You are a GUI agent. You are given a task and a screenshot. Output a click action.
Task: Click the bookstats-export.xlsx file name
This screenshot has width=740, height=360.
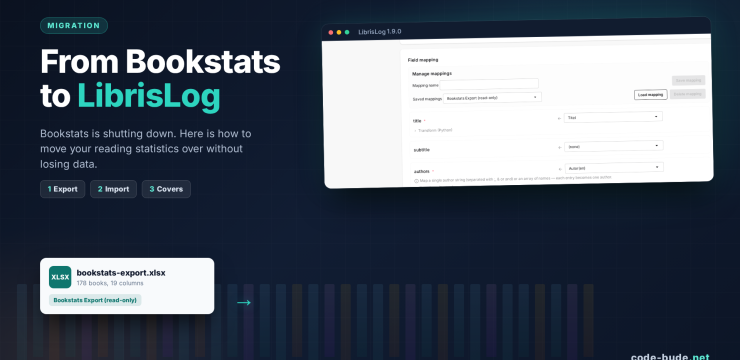coord(121,273)
